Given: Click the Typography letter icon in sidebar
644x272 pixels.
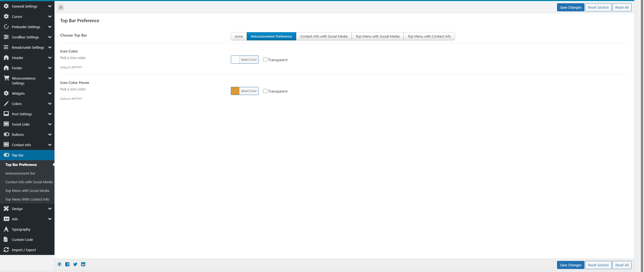Looking at the screenshot, I should click(x=6, y=229).
